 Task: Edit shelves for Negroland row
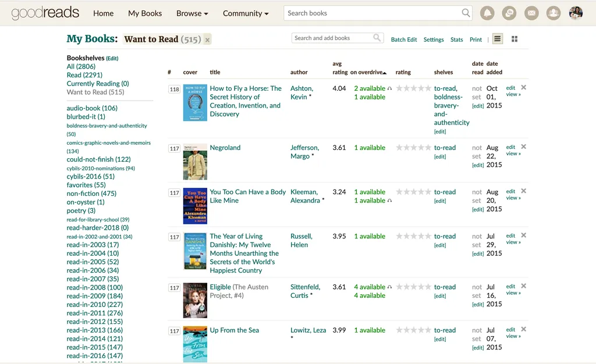[x=440, y=156]
